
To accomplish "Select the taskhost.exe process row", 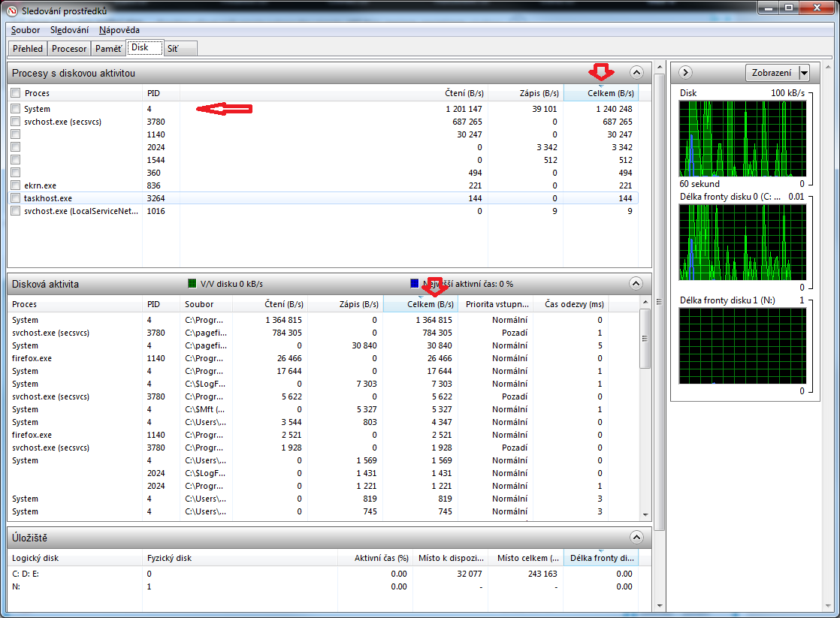I will [48, 198].
